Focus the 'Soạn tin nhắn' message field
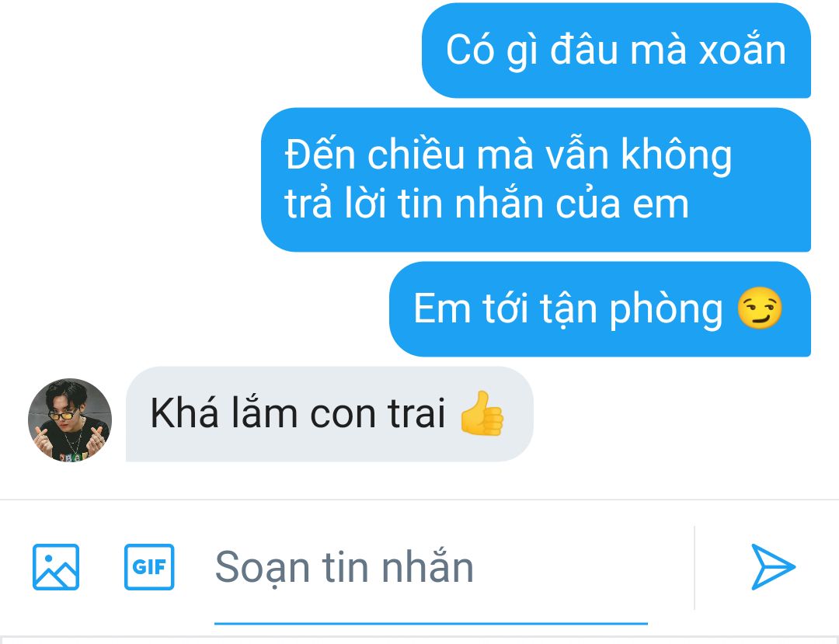839x644 pixels. pyautogui.click(x=430, y=568)
